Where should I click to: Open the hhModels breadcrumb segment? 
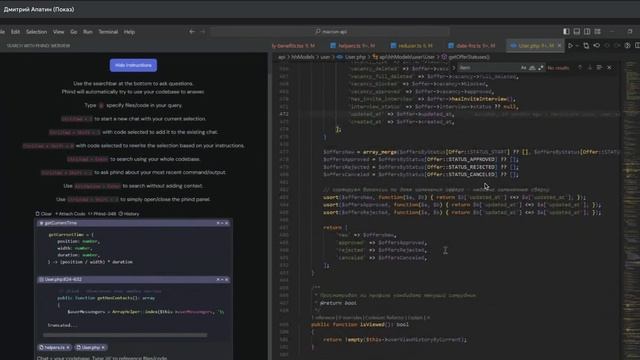pyautogui.click(x=303, y=57)
